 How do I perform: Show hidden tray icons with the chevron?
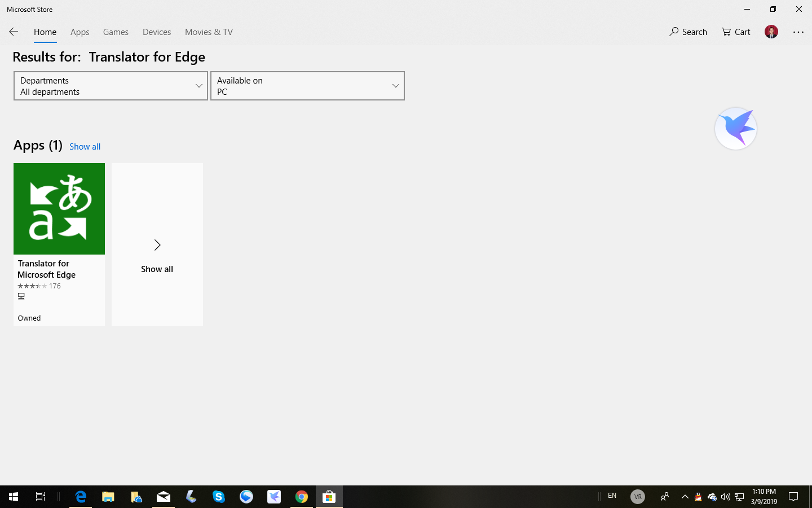pyautogui.click(x=685, y=497)
